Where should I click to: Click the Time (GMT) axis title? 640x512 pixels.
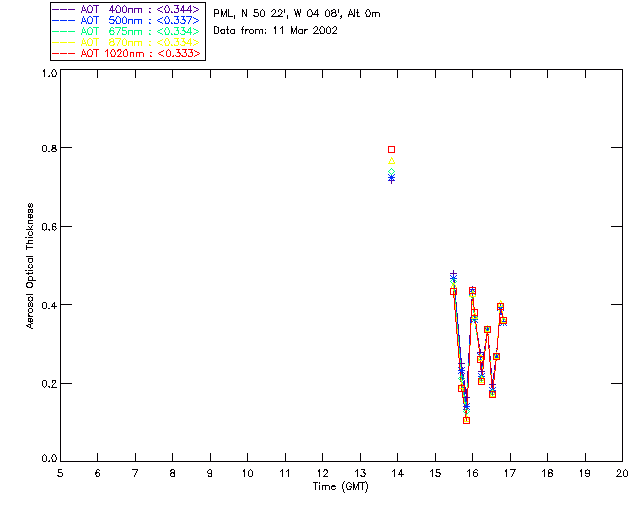coord(340,487)
